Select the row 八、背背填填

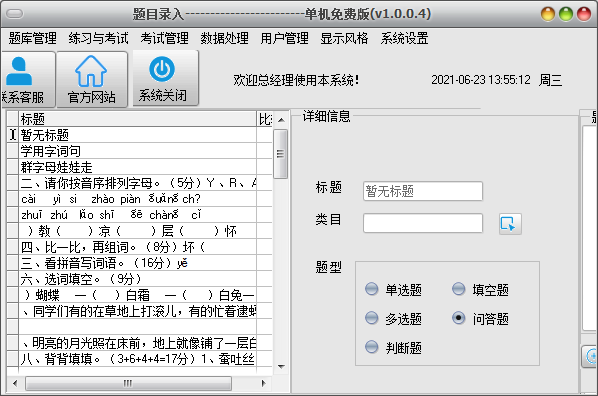(x=137, y=359)
